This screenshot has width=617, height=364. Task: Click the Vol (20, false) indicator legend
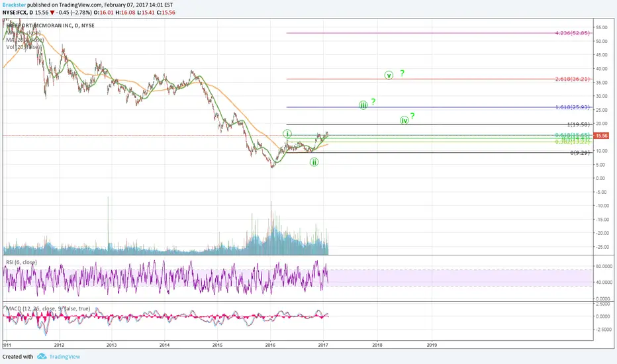tap(23, 47)
